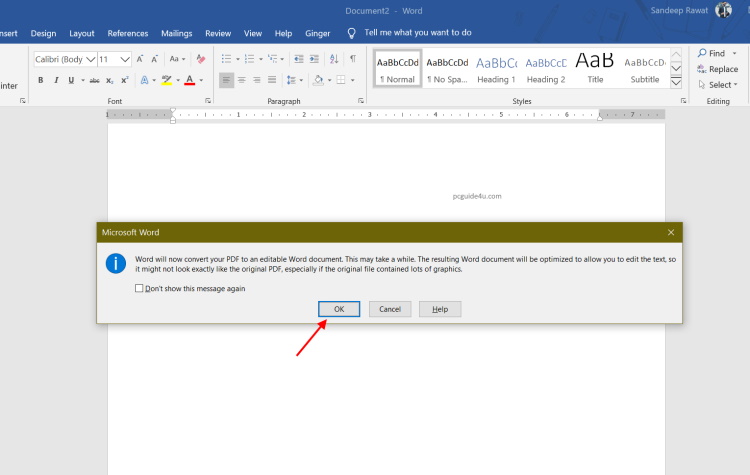Expand the font size dropdown

click(x=125, y=59)
